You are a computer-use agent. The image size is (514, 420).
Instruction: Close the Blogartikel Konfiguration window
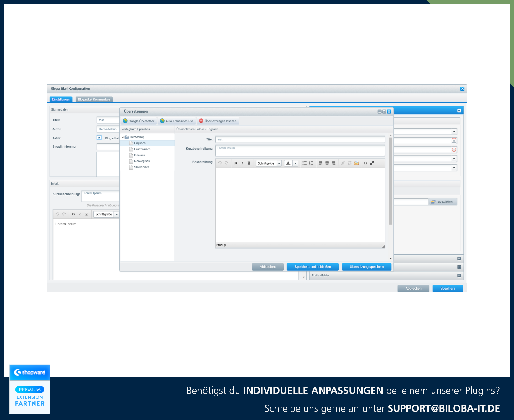462,89
